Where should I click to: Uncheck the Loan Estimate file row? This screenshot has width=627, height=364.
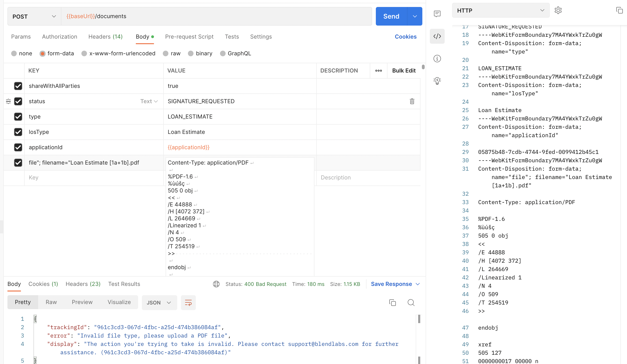point(18,163)
